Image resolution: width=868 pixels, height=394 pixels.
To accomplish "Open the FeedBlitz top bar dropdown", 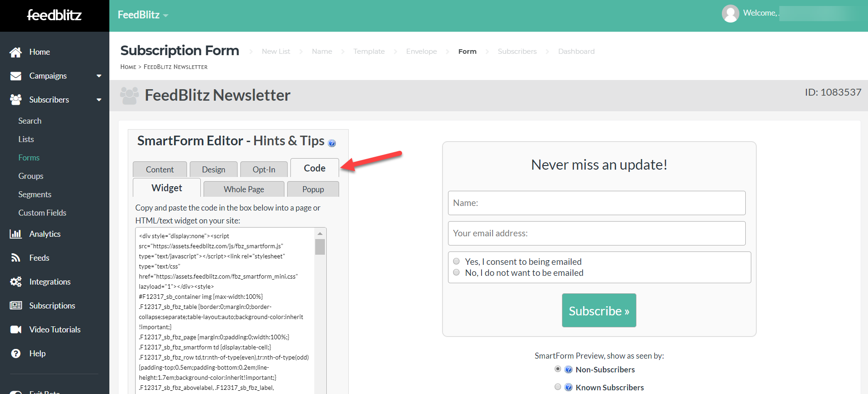I will click(x=143, y=15).
